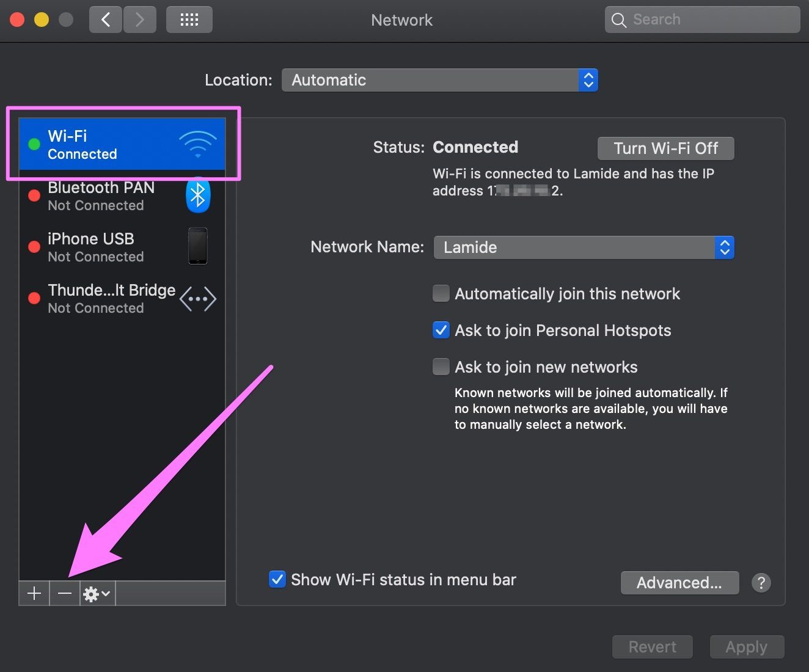Image resolution: width=809 pixels, height=672 pixels.
Task: Click the red status dot for iPhone USB
Action: click(34, 247)
